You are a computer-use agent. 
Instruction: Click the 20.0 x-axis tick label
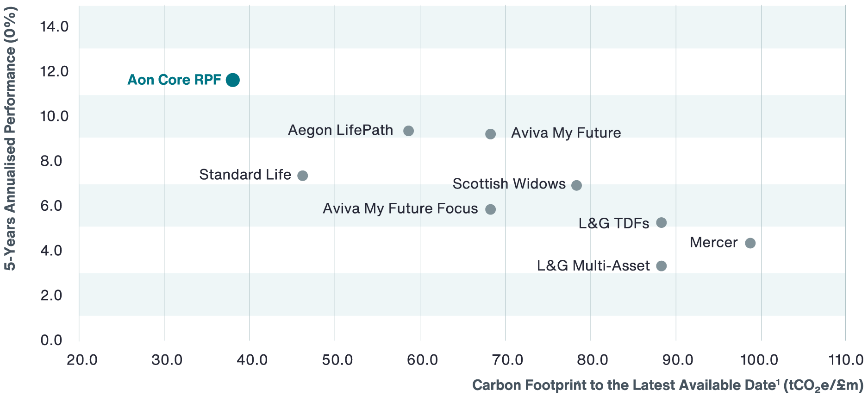point(82,360)
